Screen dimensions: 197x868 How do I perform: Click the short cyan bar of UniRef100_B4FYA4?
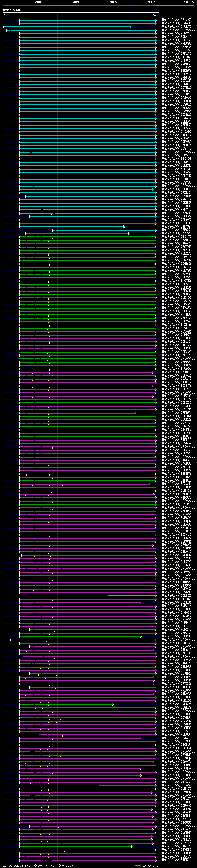point(72,227)
